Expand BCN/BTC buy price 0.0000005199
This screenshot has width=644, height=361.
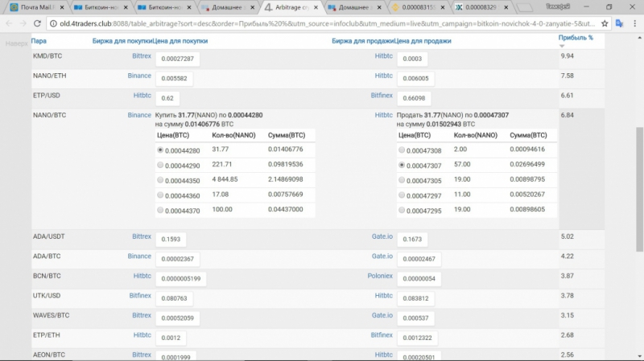tap(180, 278)
